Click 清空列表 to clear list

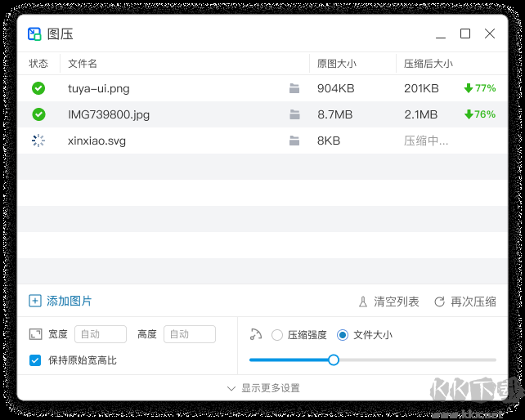[x=397, y=302]
